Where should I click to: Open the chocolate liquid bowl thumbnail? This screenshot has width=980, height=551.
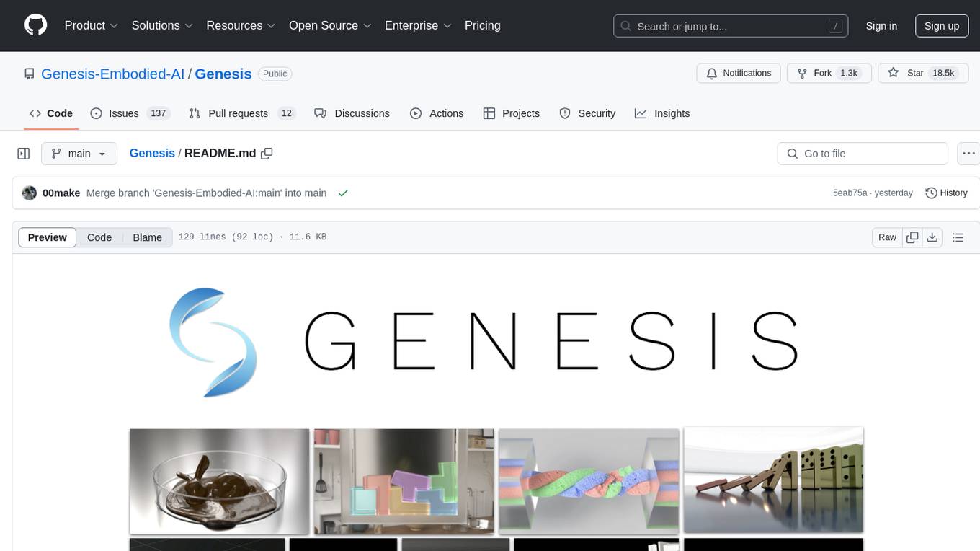tap(220, 482)
